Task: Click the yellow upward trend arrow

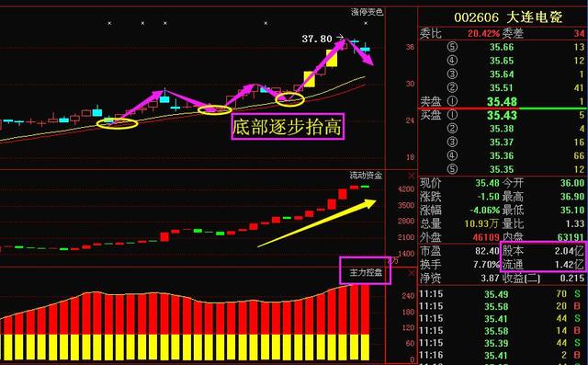Action: pos(317,223)
